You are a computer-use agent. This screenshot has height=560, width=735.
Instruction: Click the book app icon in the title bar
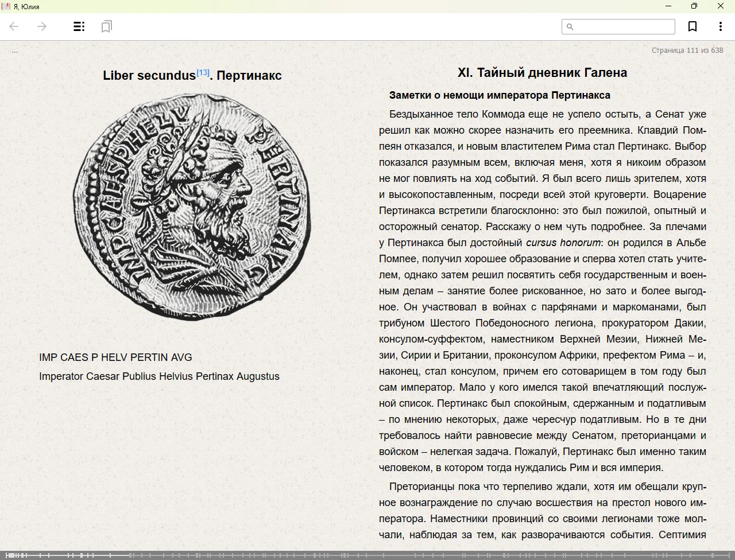click(6, 6)
